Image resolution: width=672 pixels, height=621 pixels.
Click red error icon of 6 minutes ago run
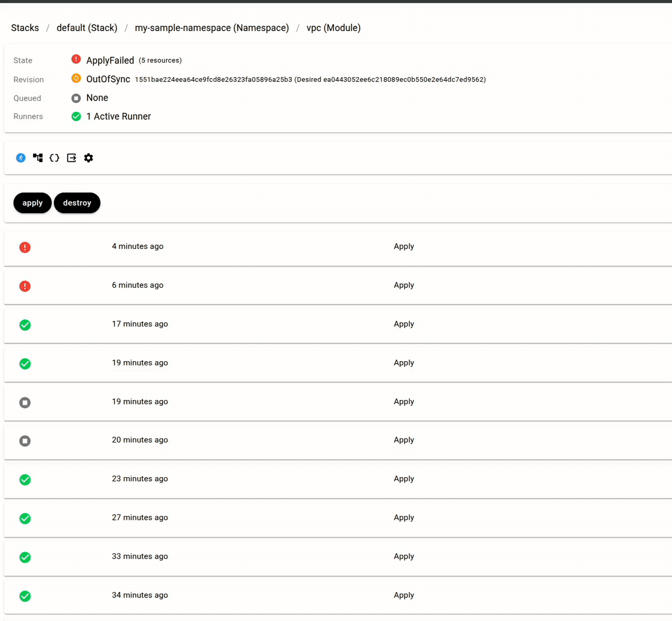[x=25, y=286]
